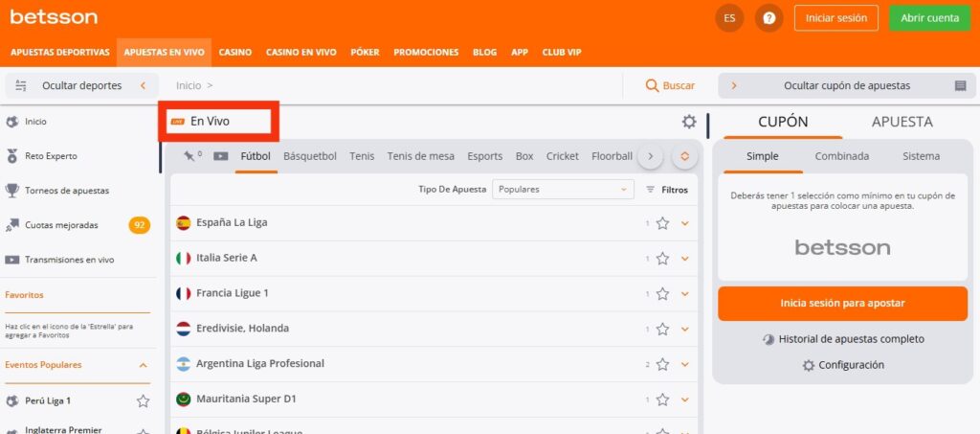Viewport: 980px width, 434px height.
Task: Select Sistema bet type tab
Action: click(921, 156)
